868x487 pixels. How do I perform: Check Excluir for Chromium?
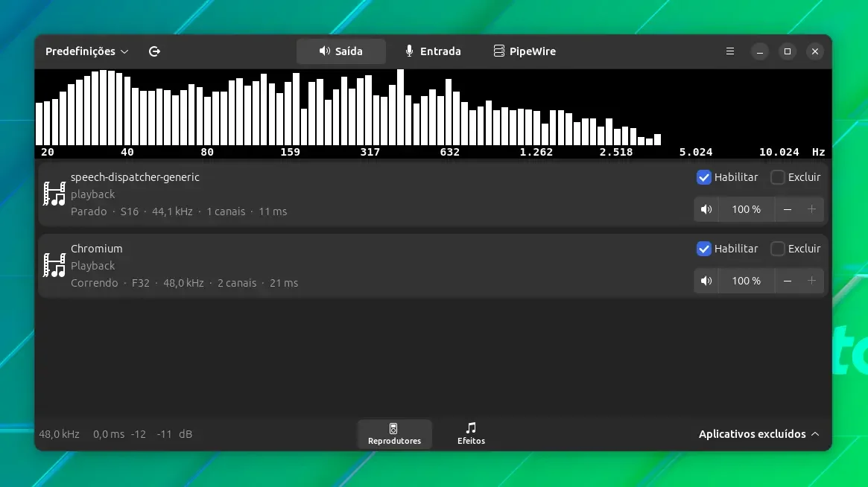[778, 249]
